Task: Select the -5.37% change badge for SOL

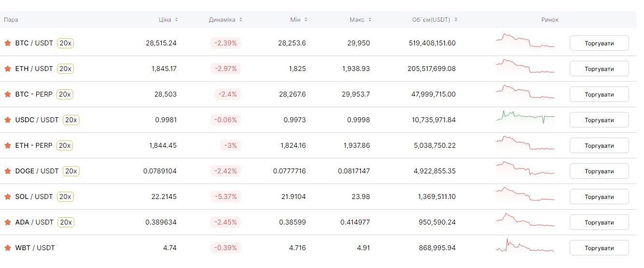Action: point(225,197)
